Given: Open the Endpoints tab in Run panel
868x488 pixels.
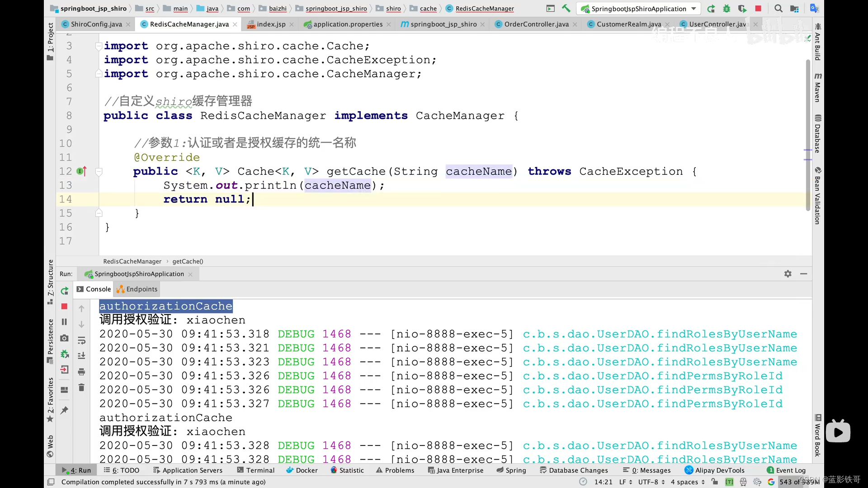Looking at the screenshot, I should tap(137, 289).
